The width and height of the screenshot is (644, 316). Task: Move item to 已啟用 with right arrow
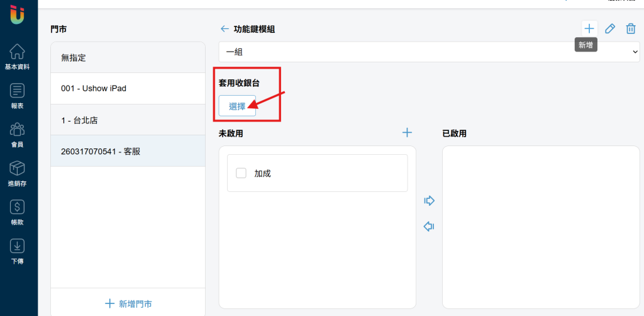(x=429, y=201)
